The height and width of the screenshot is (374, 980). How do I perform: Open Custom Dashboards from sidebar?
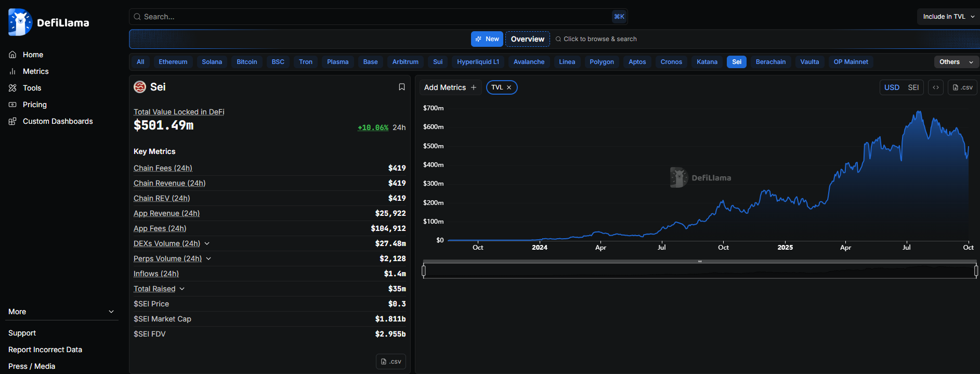(x=57, y=121)
